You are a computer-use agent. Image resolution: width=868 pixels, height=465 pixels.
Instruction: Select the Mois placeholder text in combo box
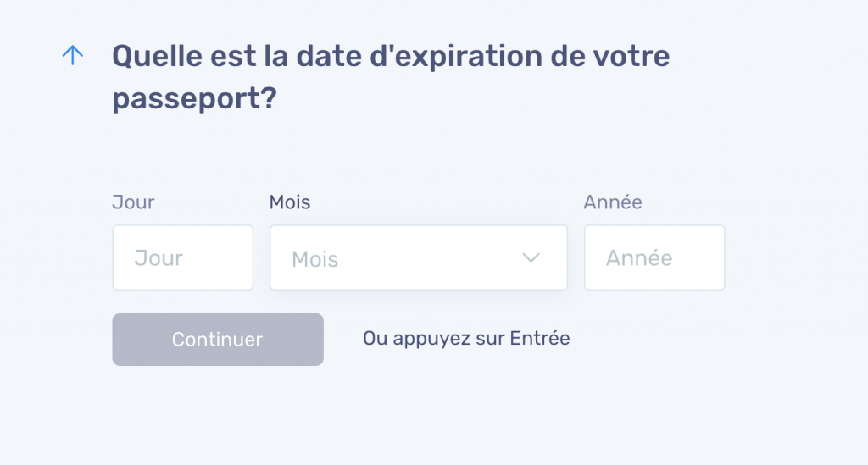[315, 259]
